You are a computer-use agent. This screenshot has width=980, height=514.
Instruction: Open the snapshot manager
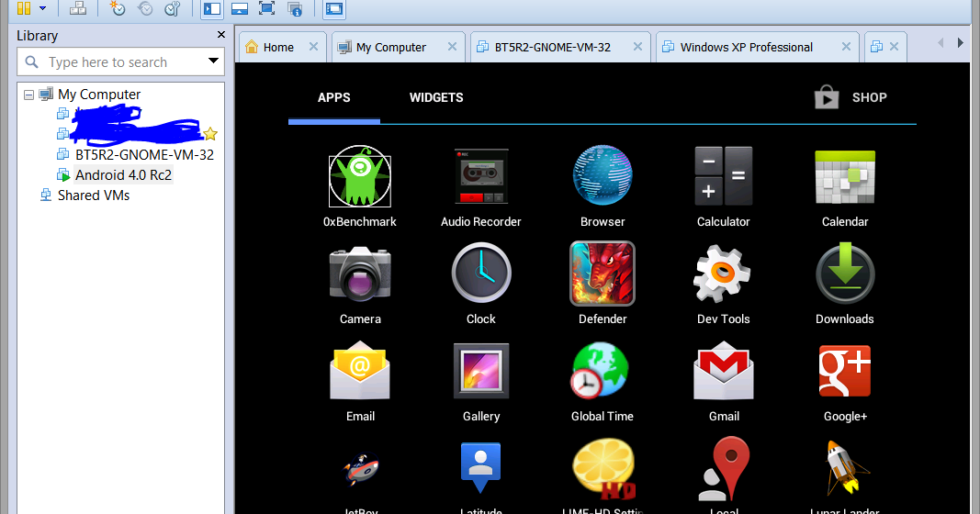(x=173, y=9)
